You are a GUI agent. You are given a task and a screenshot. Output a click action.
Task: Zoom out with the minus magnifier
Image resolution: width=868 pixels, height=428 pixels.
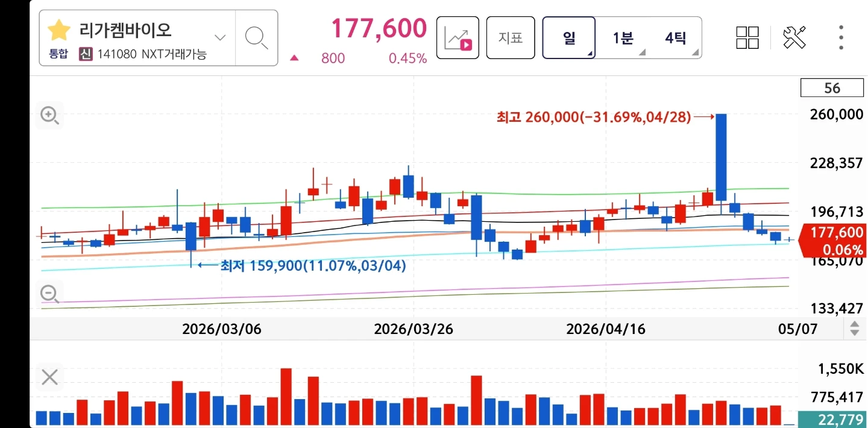tap(49, 295)
